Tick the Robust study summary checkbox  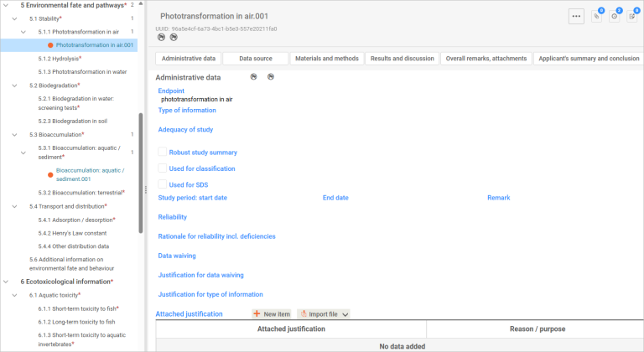coord(162,152)
